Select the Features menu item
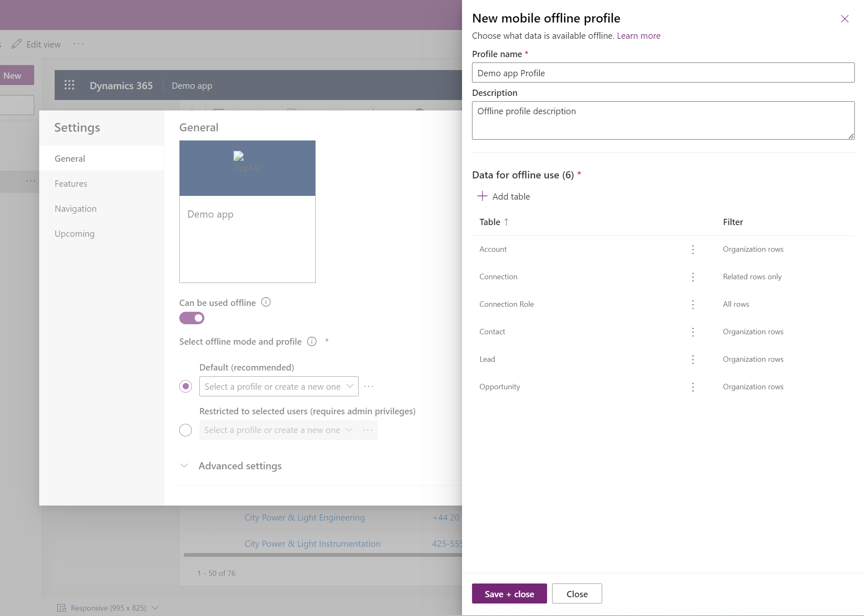The height and width of the screenshot is (616, 864). (70, 183)
